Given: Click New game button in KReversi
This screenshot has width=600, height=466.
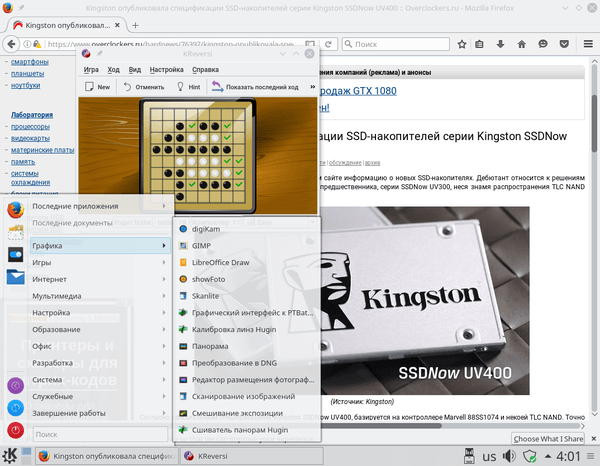Looking at the screenshot, I should coord(97,87).
